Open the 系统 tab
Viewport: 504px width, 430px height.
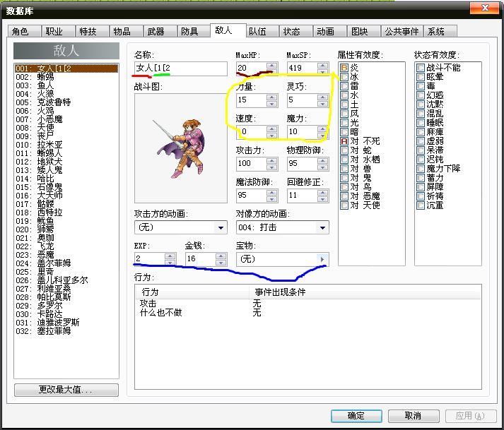tap(440, 32)
